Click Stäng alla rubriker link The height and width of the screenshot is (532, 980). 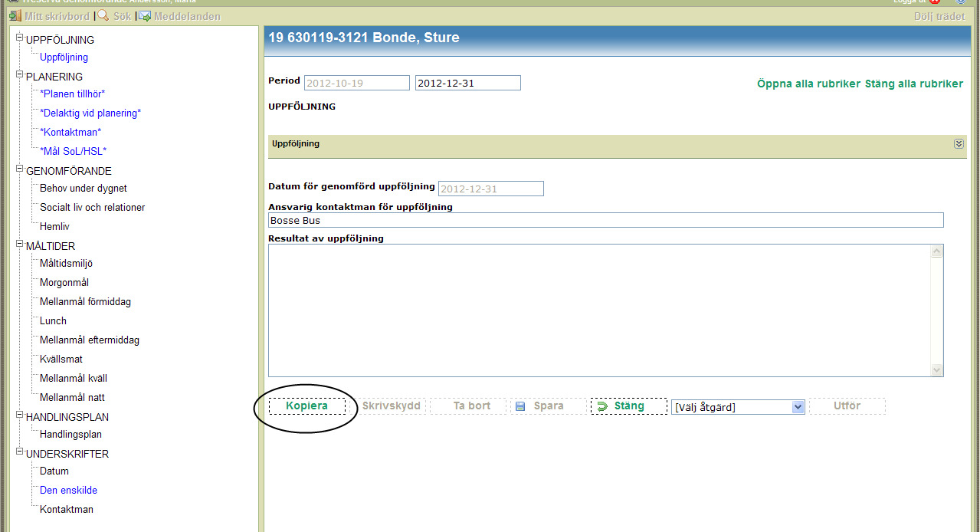[x=914, y=84]
